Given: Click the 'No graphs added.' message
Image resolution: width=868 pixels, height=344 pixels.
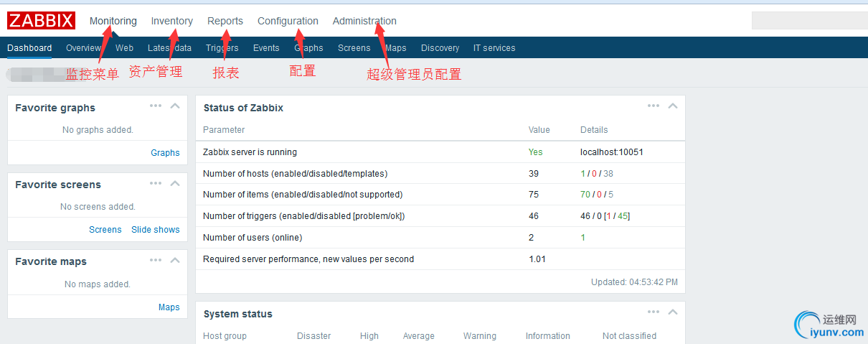Looking at the screenshot, I should (98, 130).
